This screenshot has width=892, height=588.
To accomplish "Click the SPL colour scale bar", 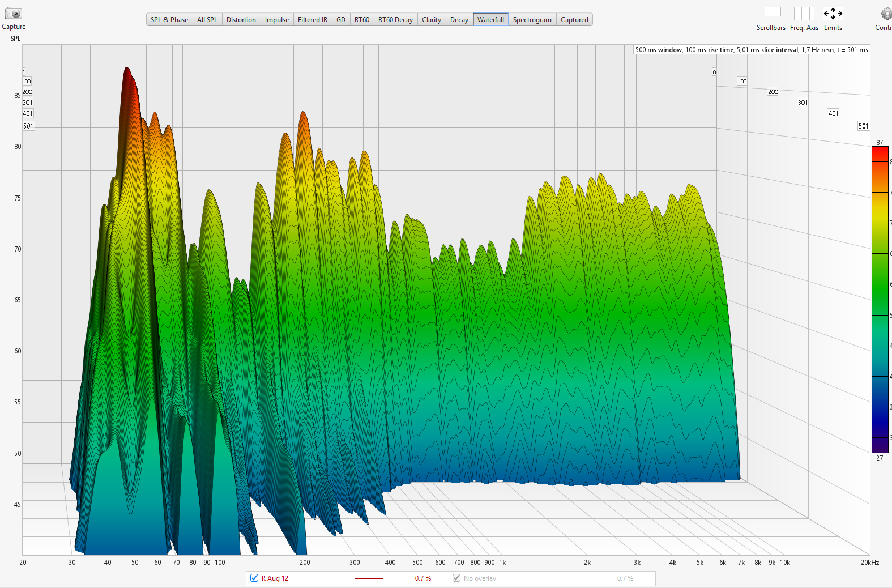I will pyautogui.click(x=880, y=300).
